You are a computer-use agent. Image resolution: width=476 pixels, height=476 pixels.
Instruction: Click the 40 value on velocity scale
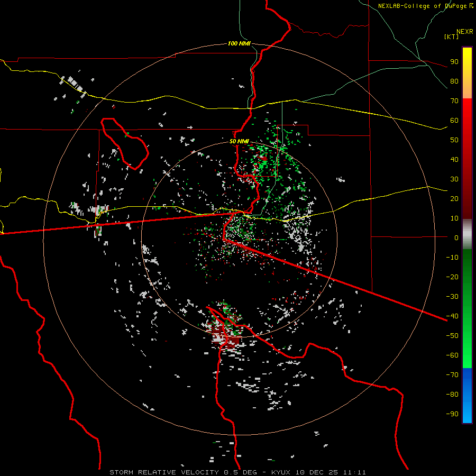pos(454,159)
